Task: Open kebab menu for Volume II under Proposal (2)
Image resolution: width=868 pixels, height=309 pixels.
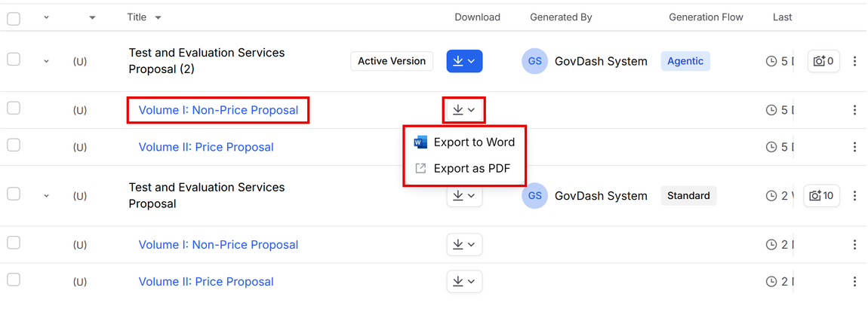Action: 854,147
